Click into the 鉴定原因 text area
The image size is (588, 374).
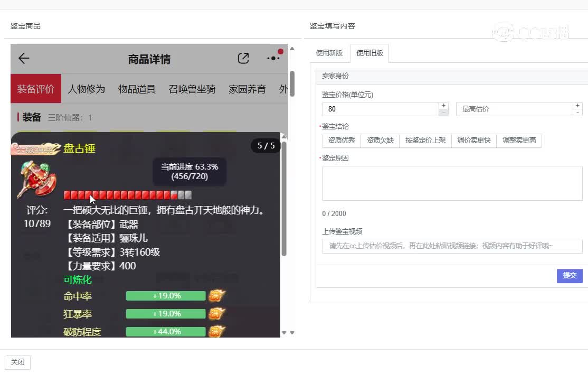pyautogui.click(x=452, y=183)
